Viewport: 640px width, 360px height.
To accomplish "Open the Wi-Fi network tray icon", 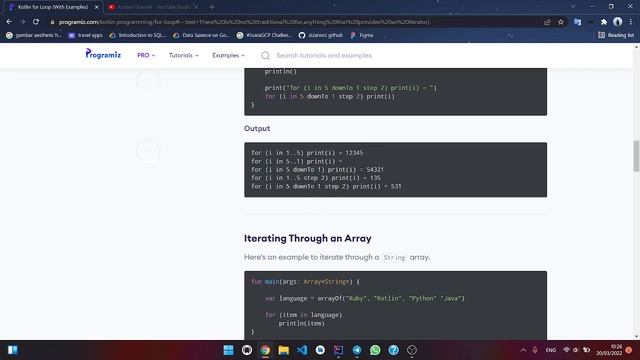I will [566, 350].
